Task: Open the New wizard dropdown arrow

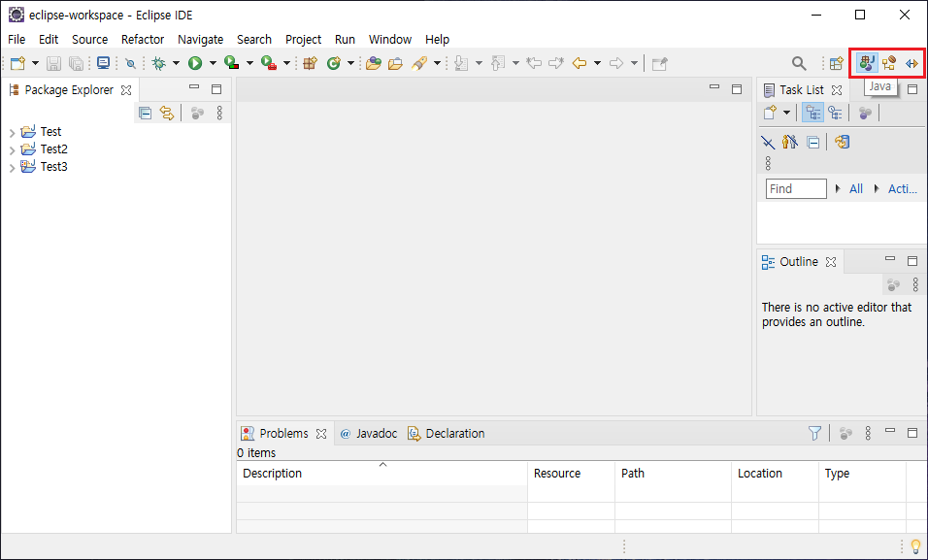Action: click(x=35, y=63)
